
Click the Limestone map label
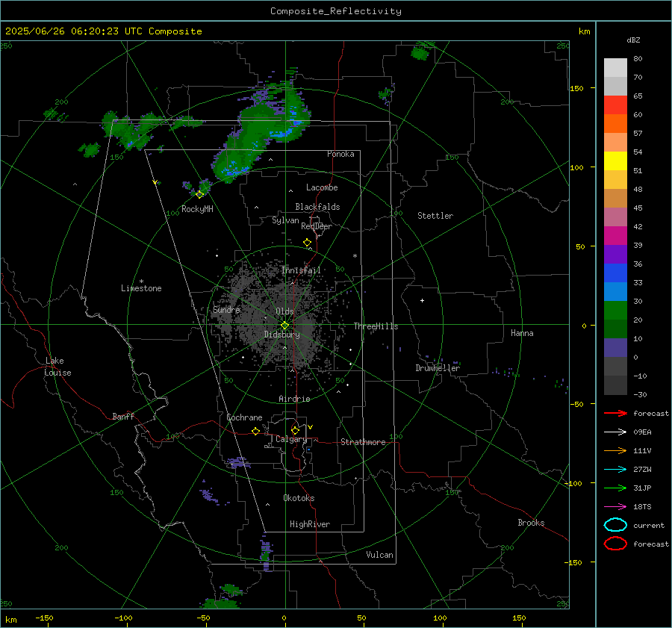[141, 288]
